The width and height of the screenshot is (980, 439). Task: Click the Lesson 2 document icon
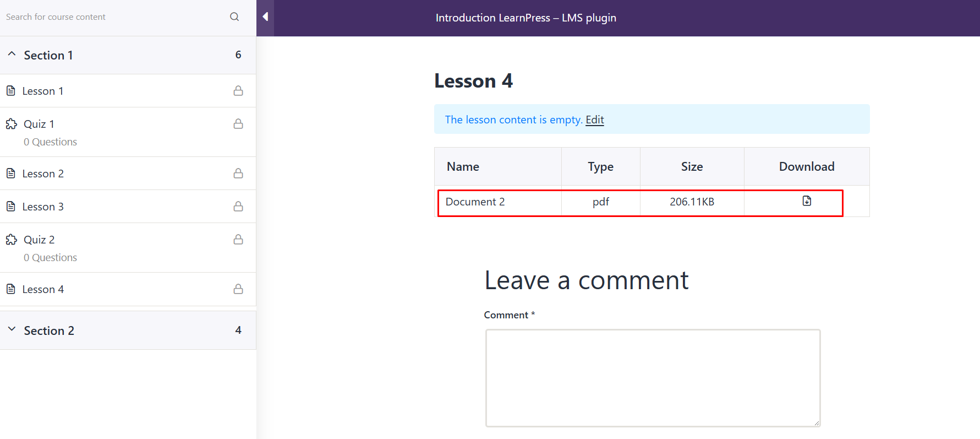(x=11, y=174)
